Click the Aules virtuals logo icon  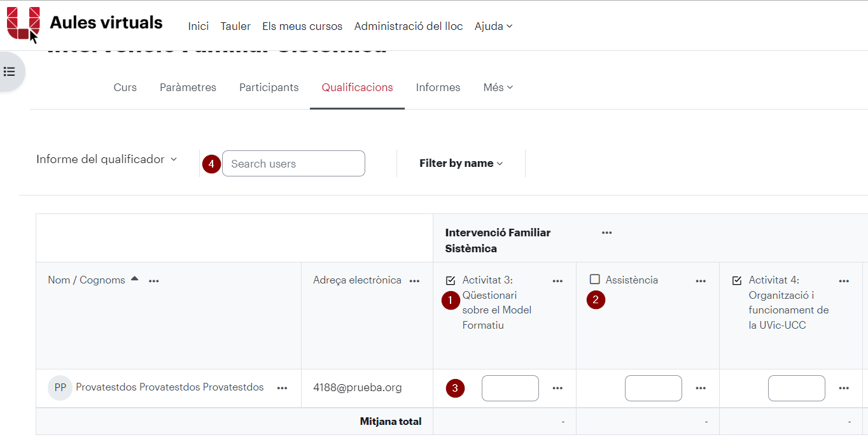tap(23, 23)
